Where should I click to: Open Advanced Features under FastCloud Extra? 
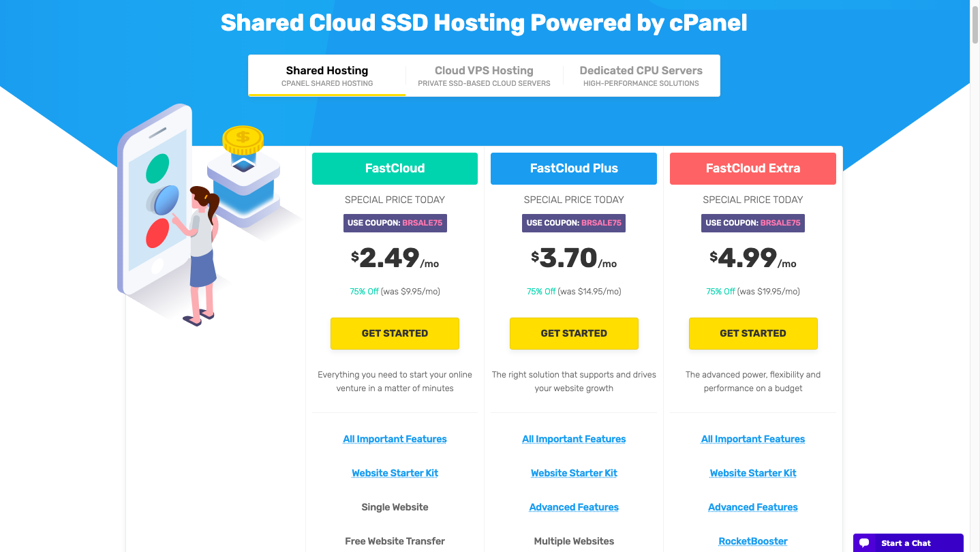[753, 507]
